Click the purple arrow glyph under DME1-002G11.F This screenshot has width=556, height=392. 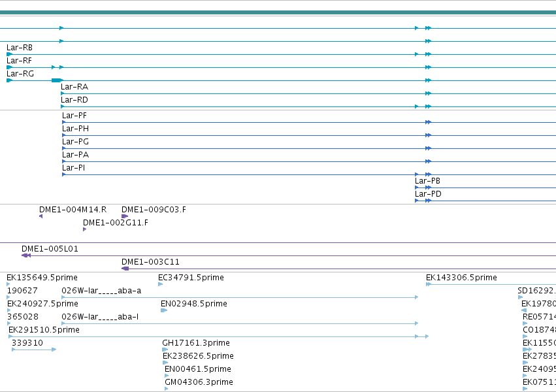[x=84, y=229]
